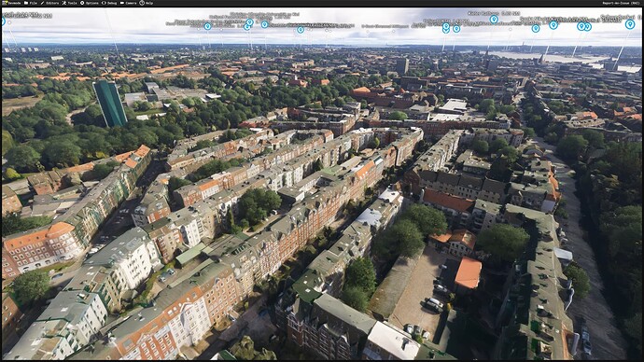Open the Help menu

[147, 3]
